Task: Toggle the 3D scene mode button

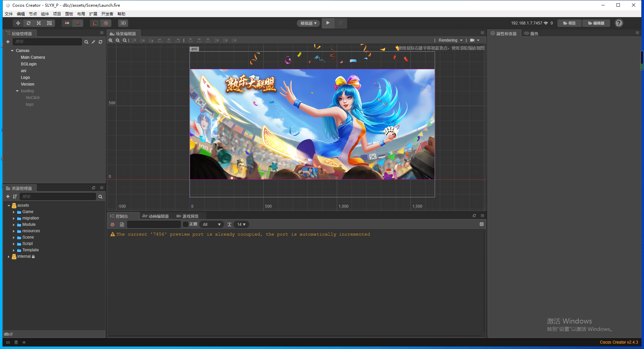Action: point(123,23)
